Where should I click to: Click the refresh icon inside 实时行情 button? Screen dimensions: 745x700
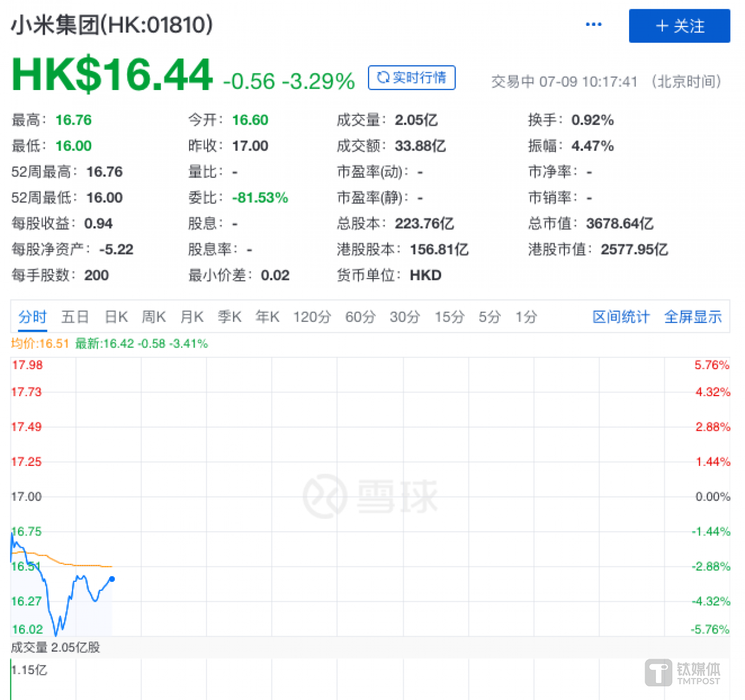click(383, 78)
